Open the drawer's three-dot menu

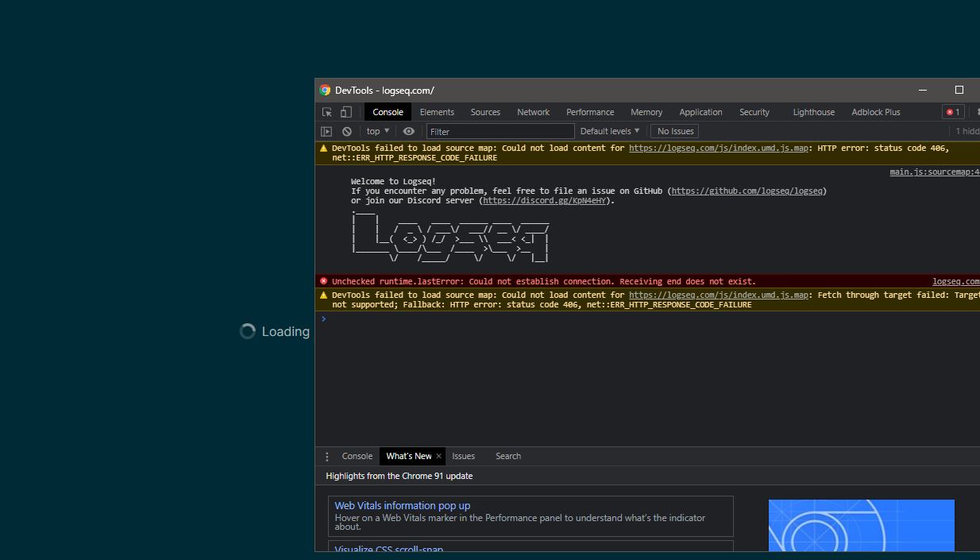[326, 456]
